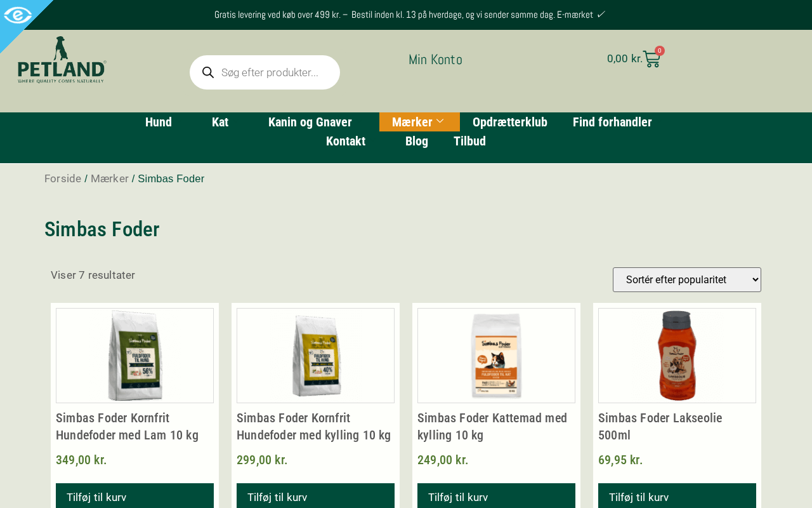Image resolution: width=812 pixels, height=508 pixels.
Task: Click the 349,00 kr. price
Action: [x=81, y=460]
